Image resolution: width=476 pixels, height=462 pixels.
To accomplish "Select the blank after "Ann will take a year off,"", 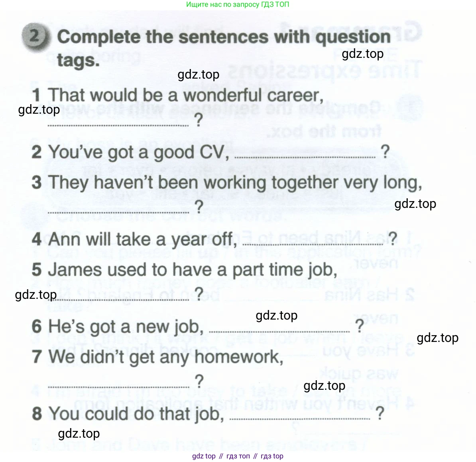I will click(x=313, y=244).
